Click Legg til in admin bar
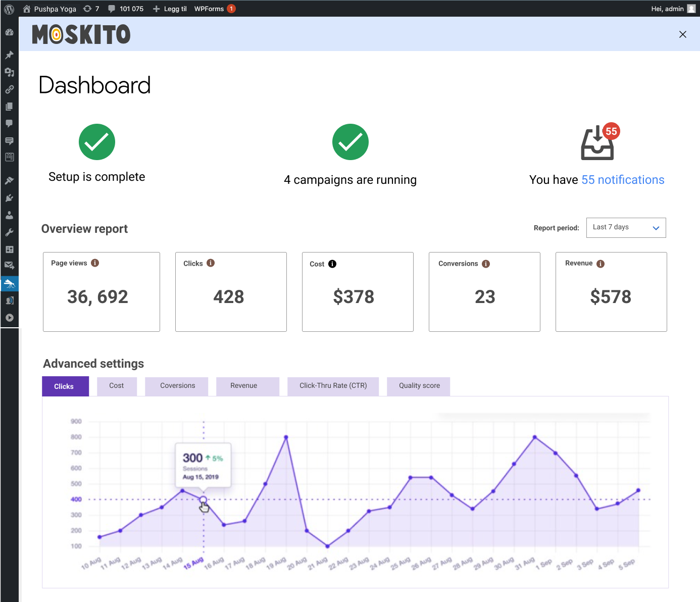This screenshot has height=602, width=700. [x=170, y=9]
